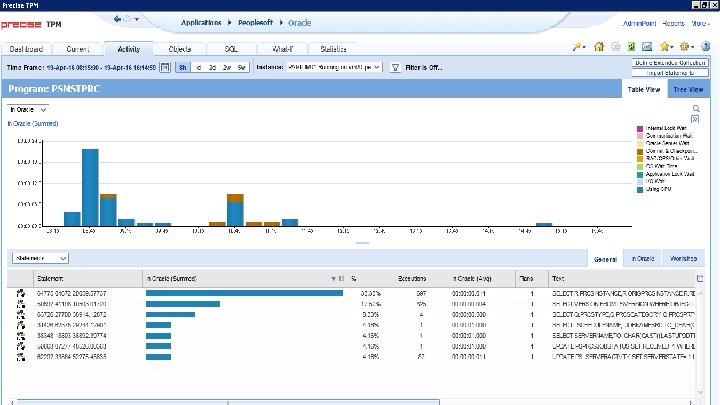
Task: Open the Instance dropdown
Action: pyautogui.click(x=334, y=67)
